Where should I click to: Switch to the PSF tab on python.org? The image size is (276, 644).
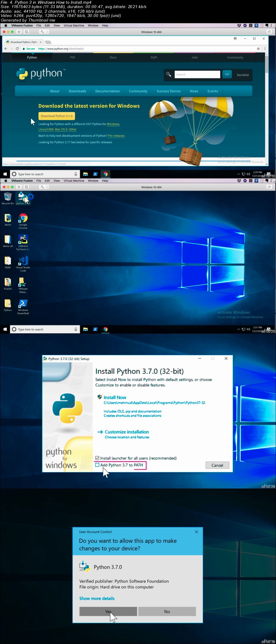73,57
